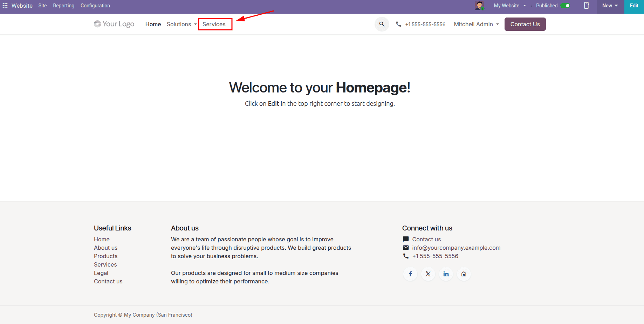The image size is (644, 324).
Task: Click the home social icon in footer
Action: point(464,274)
